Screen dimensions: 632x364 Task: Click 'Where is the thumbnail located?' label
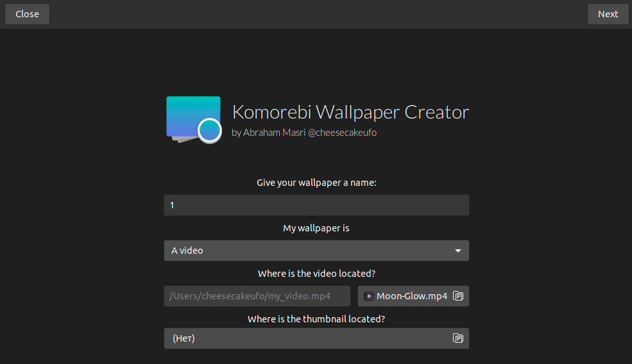(x=316, y=319)
